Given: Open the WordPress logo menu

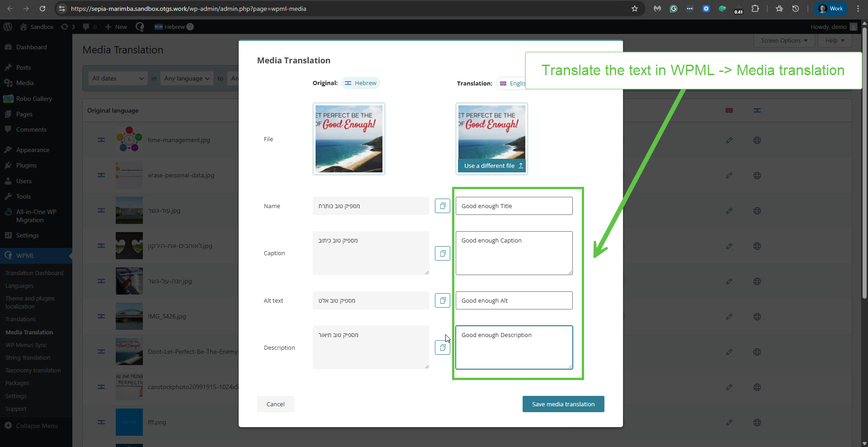Looking at the screenshot, I should [x=8, y=27].
